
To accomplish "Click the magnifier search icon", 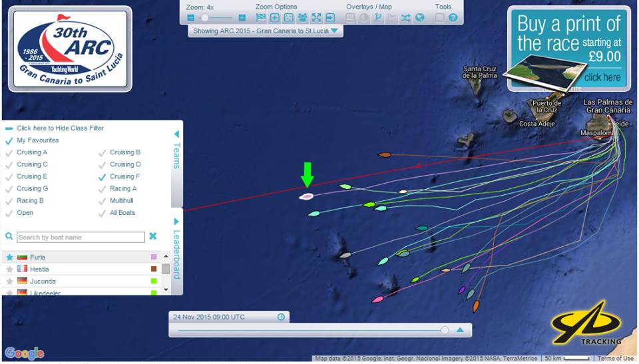I will pyautogui.click(x=9, y=236).
